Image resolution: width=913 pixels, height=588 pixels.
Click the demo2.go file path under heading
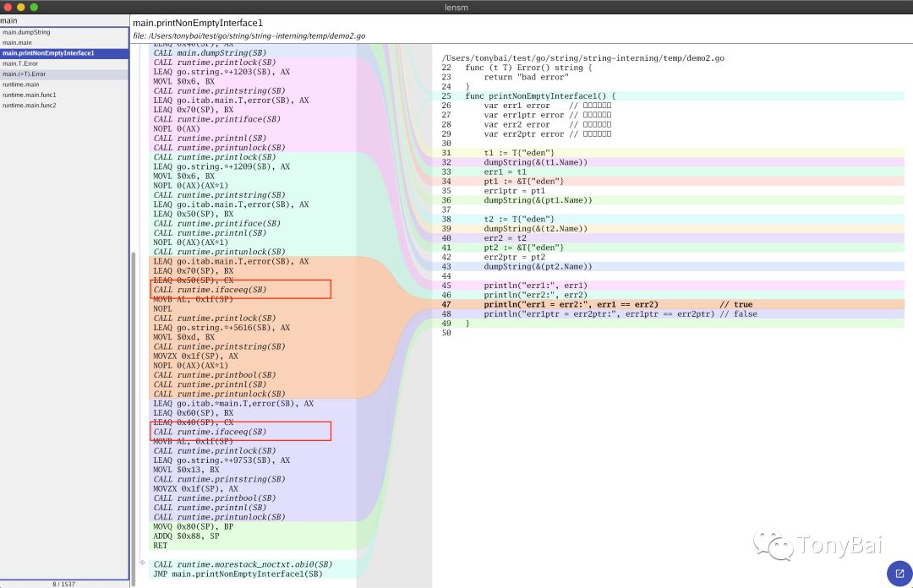pyautogui.click(x=249, y=35)
